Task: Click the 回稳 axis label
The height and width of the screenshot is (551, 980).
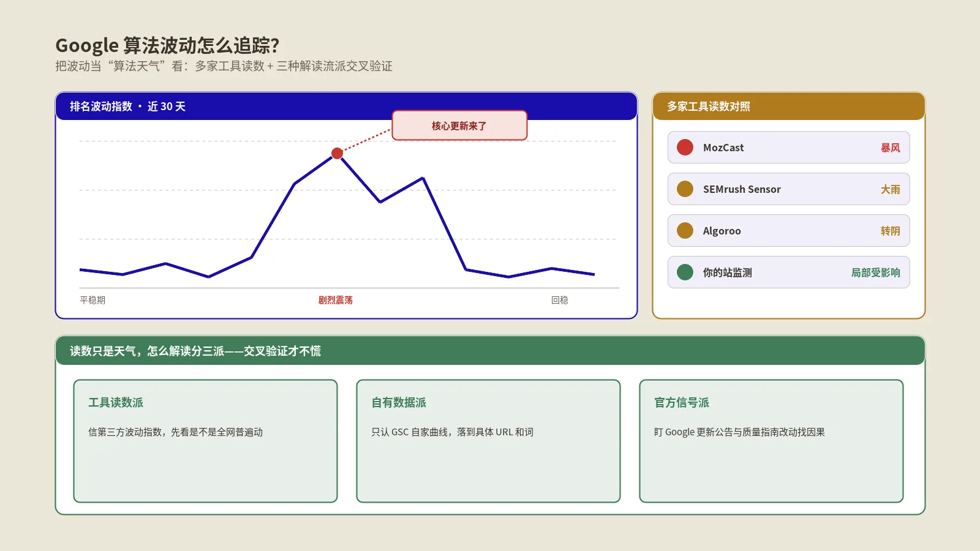Action: coord(560,300)
